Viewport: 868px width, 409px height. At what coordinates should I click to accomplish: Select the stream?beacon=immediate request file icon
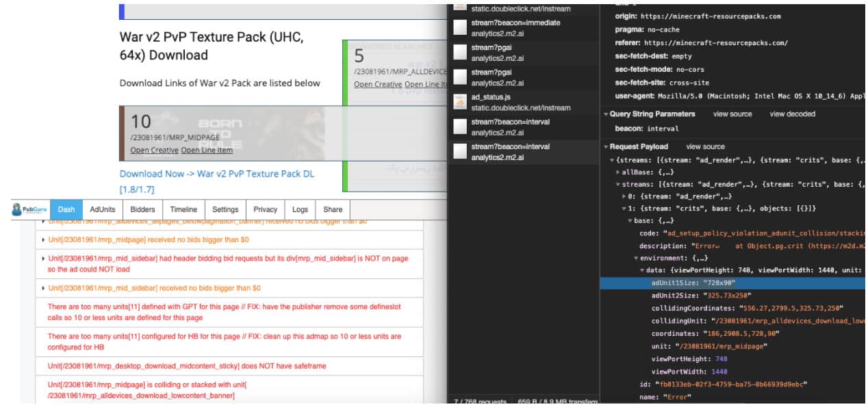pyautogui.click(x=460, y=28)
